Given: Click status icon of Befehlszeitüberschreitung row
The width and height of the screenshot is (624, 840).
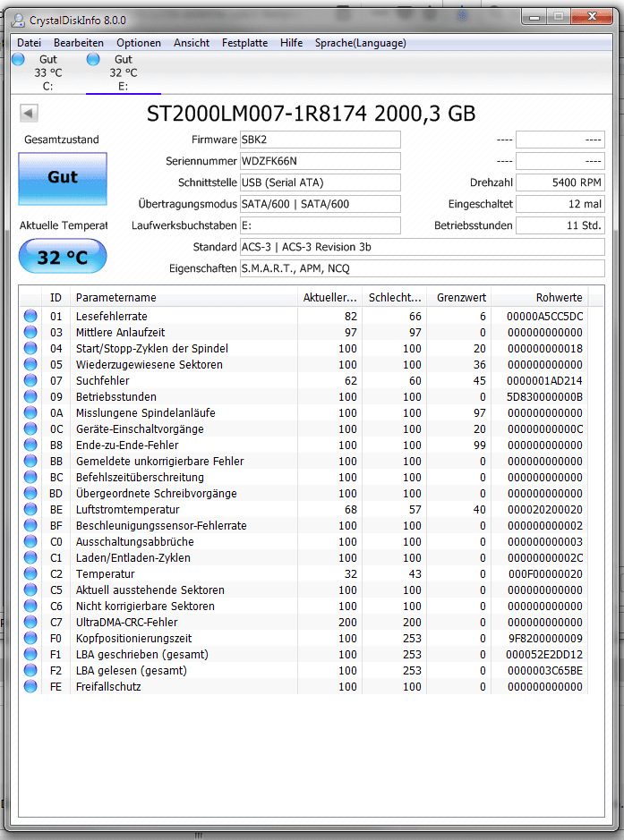Looking at the screenshot, I should (30, 477).
